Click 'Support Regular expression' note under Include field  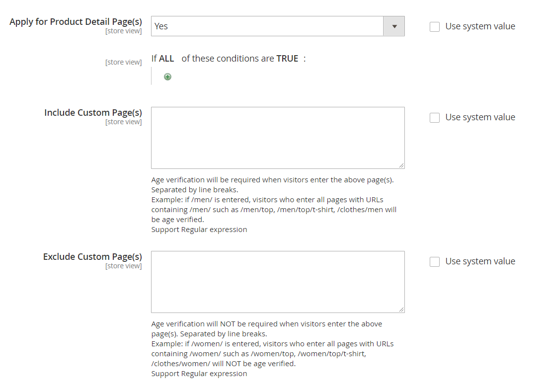(199, 230)
